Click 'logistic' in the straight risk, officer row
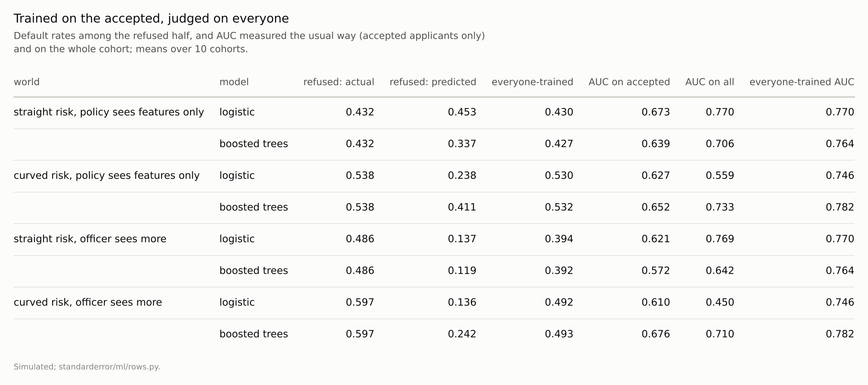Screen dimensions: 868x385 [x=237, y=239]
